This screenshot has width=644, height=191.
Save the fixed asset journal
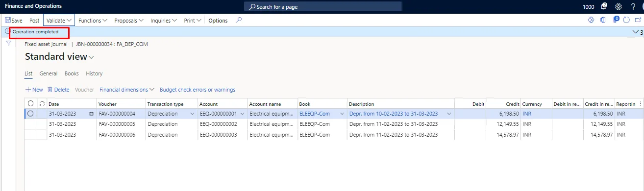pyautogui.click(x=14, y=21)
